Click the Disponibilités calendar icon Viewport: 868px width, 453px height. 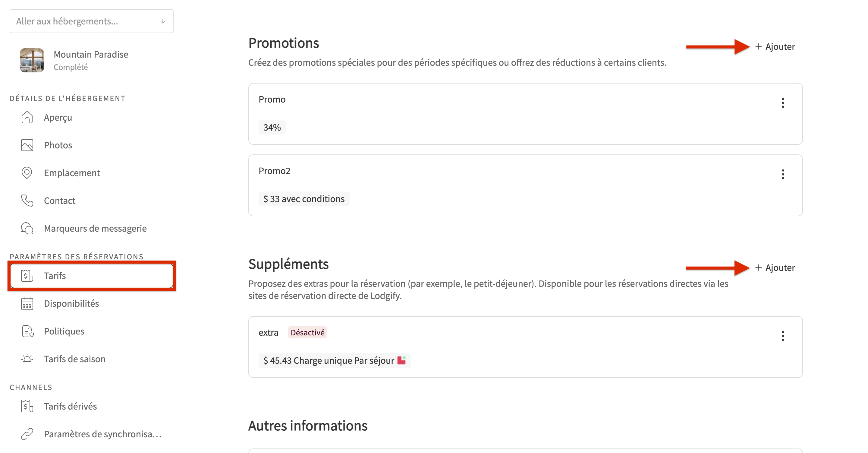click(27, 304)
